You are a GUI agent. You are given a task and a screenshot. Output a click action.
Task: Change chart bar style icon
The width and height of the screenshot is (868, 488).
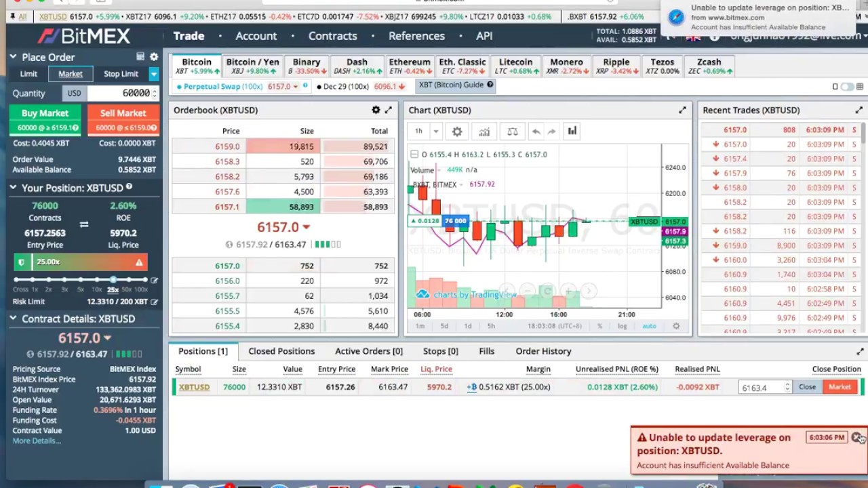click(572, 131)
